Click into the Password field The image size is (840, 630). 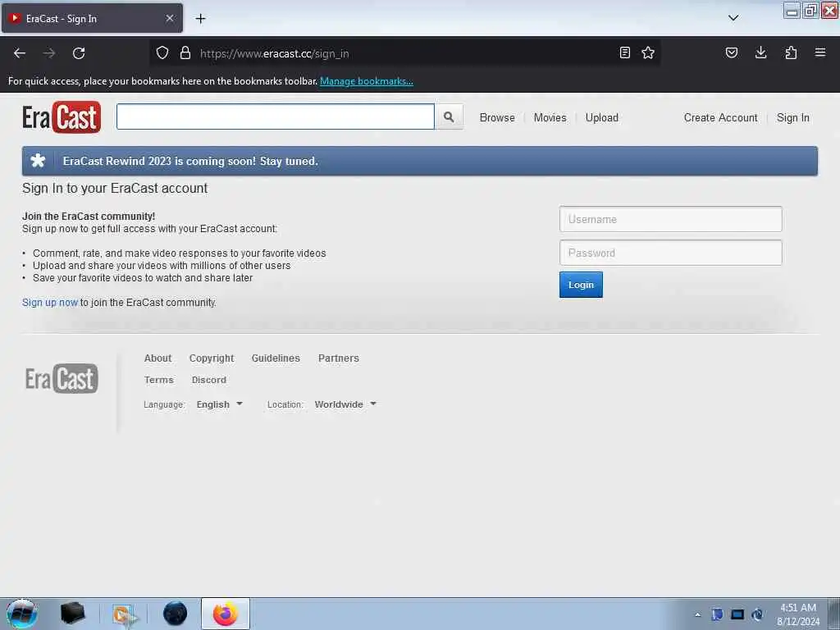(x=671, y=253)
